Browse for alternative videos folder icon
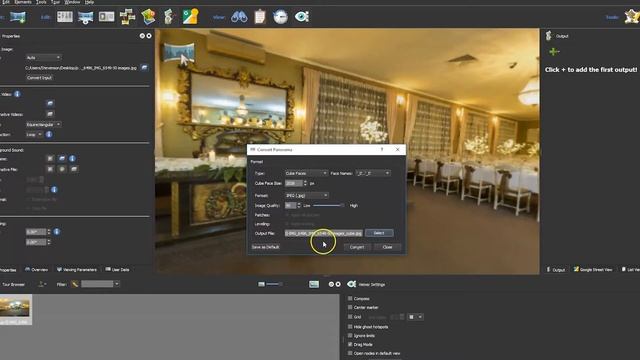 click(x=50, y=114)
